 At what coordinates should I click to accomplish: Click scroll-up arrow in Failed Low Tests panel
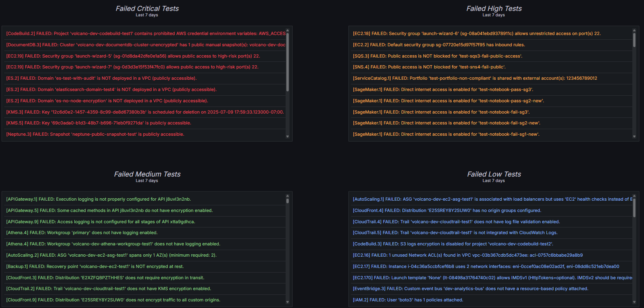(x=634, y=196)
